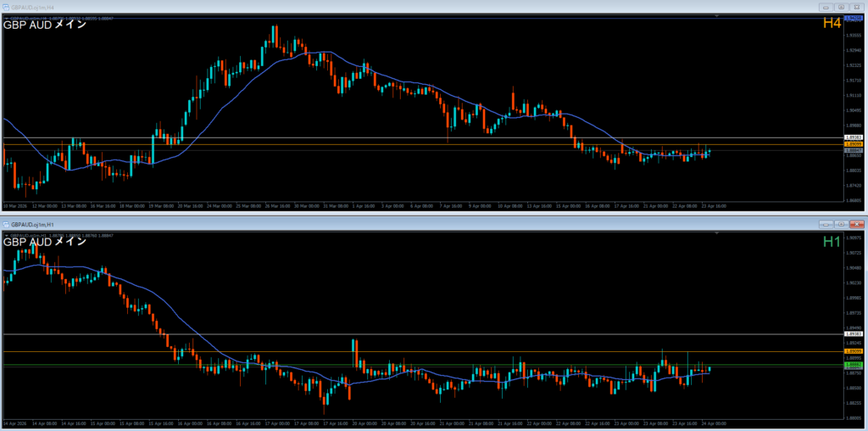Click the 'GBP AUD メイン' label in H1 chart
The image size is (868, 431).
[x=44, y=242]
